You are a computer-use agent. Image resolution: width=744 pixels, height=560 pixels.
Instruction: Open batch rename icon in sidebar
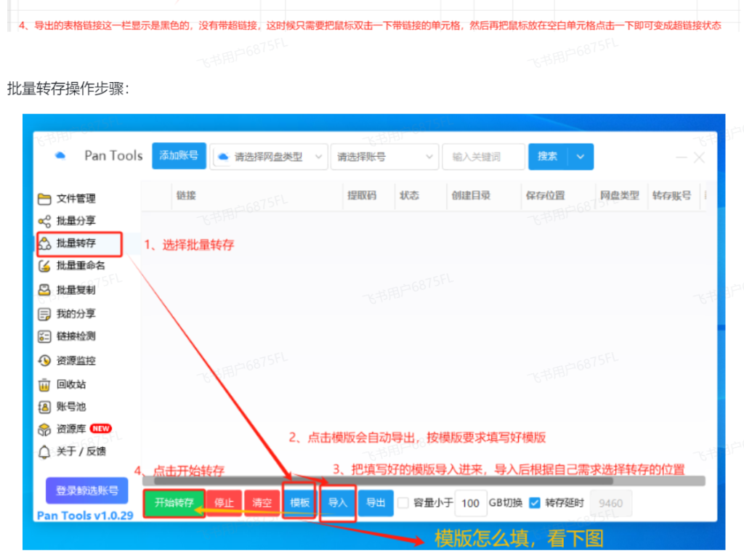pos(44,267)
